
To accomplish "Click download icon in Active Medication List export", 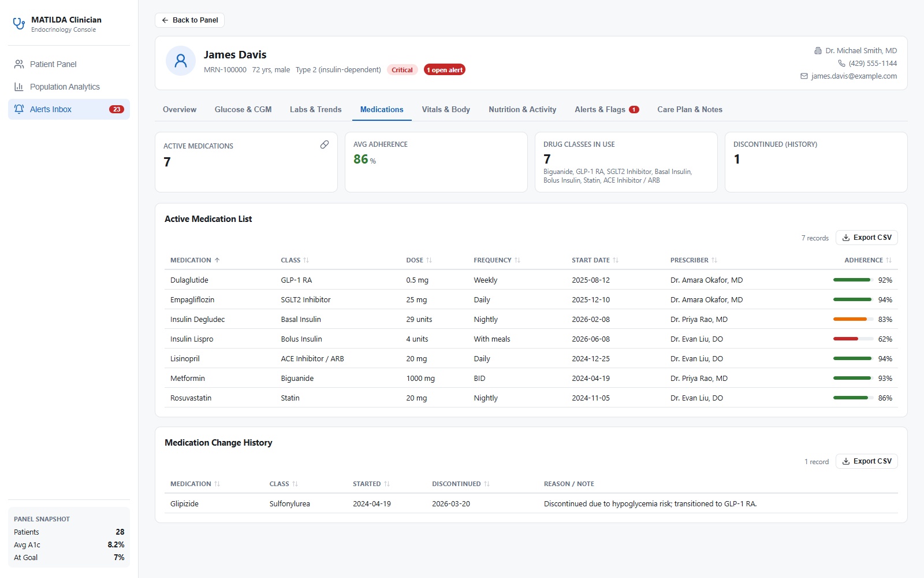I will (846, 238).
